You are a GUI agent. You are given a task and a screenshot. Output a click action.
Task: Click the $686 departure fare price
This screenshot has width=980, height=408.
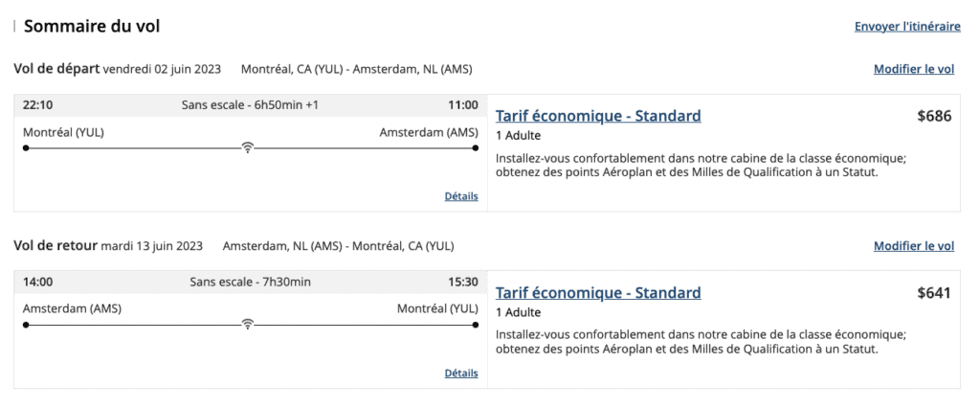pyautogui.click(x=934, y=116)
